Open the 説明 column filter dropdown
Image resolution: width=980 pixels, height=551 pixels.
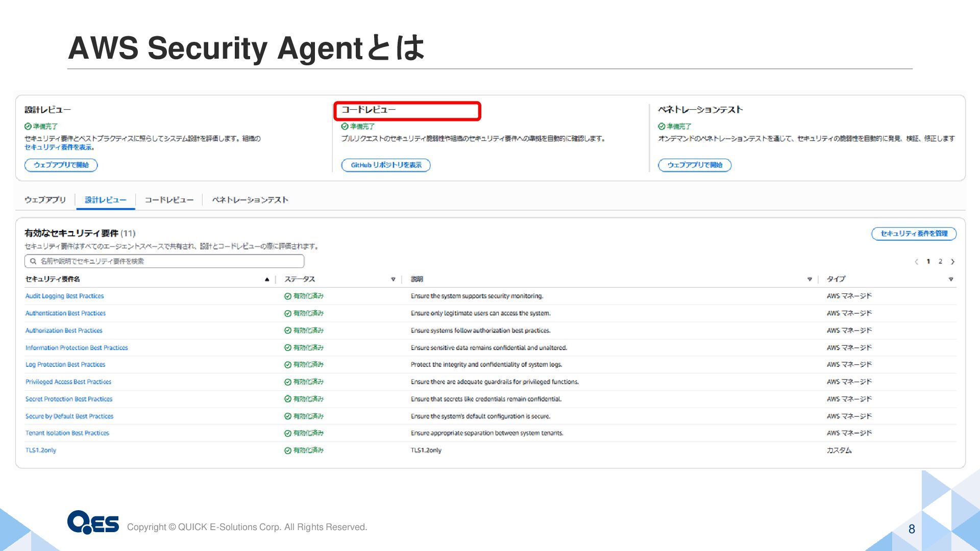pos(810,279)
